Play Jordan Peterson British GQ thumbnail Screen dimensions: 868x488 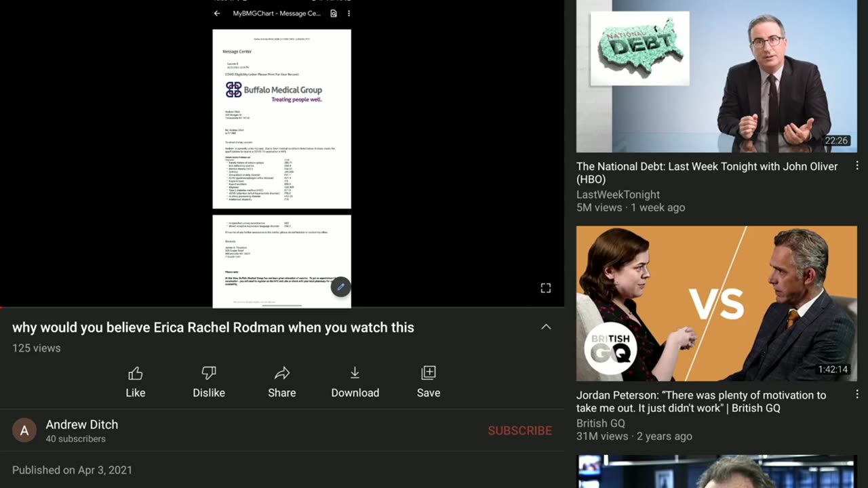tap(717, 304)
